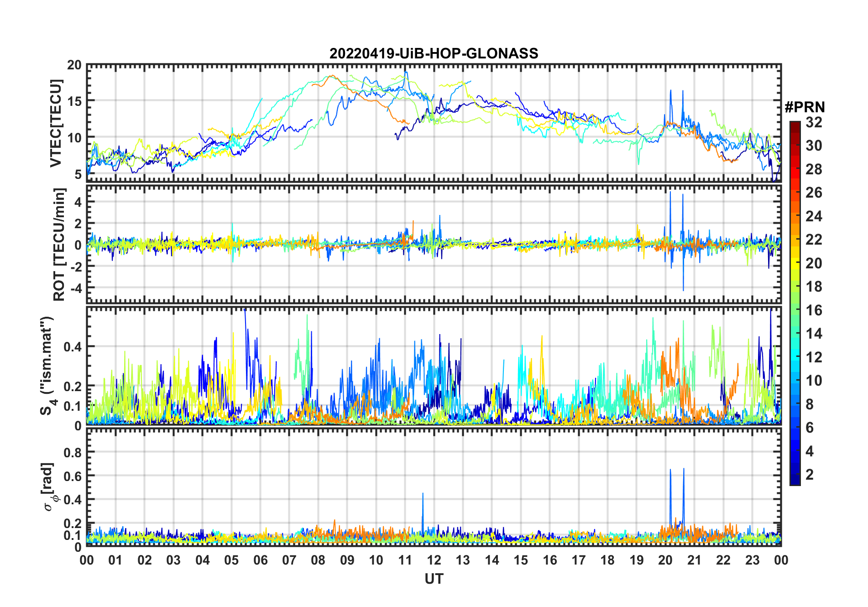
Task: Click colorbar tick label 16
Action: 814,310
